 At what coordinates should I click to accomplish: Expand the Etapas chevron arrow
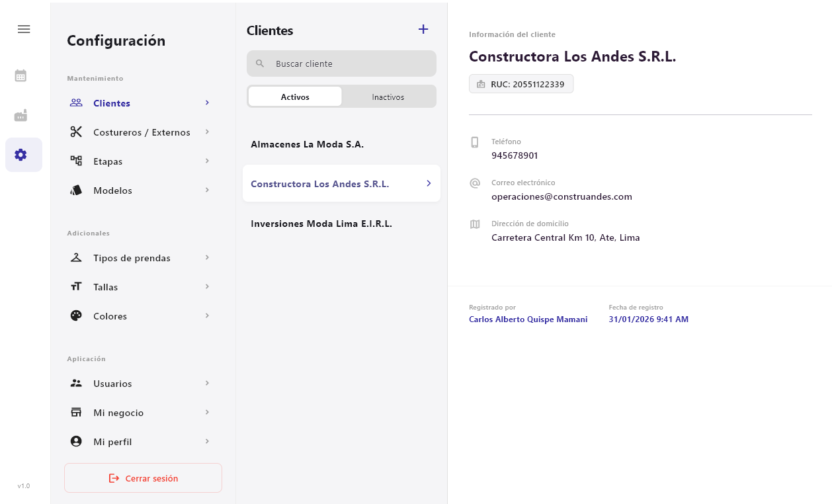[207, 161]
